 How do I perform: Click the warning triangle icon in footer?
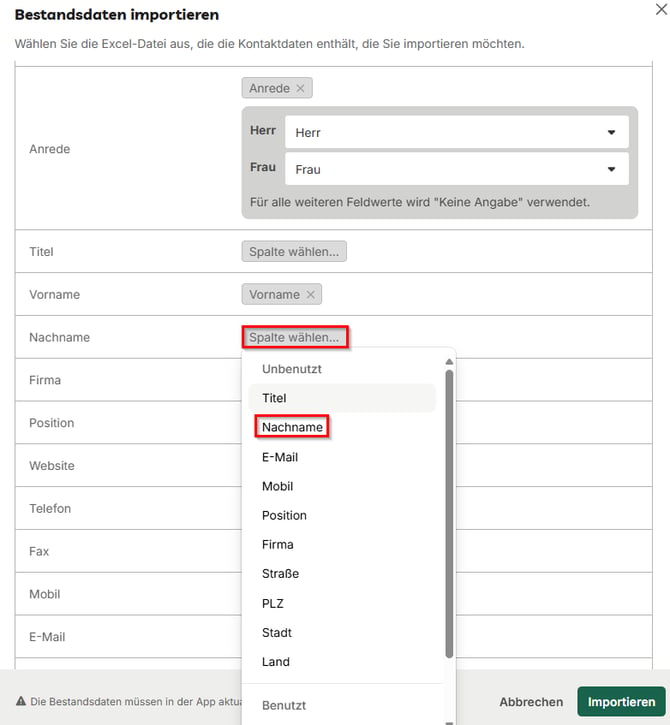[x=21, y=701]
